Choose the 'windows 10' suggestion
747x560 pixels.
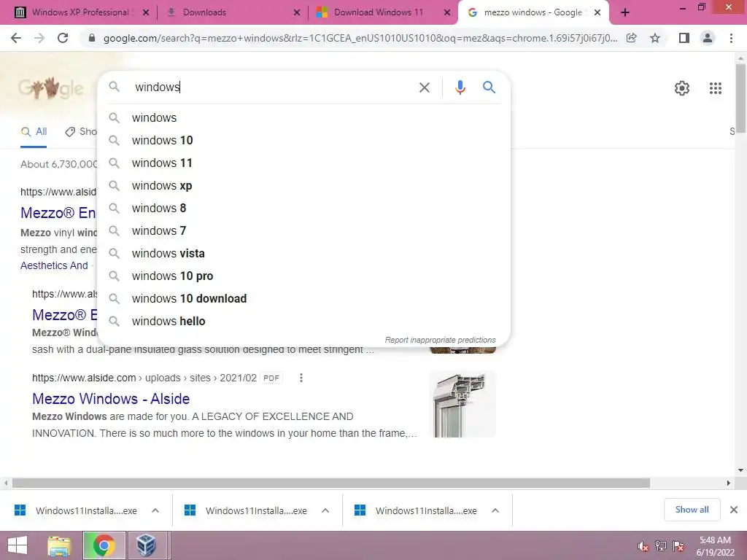tap(304, 141)
